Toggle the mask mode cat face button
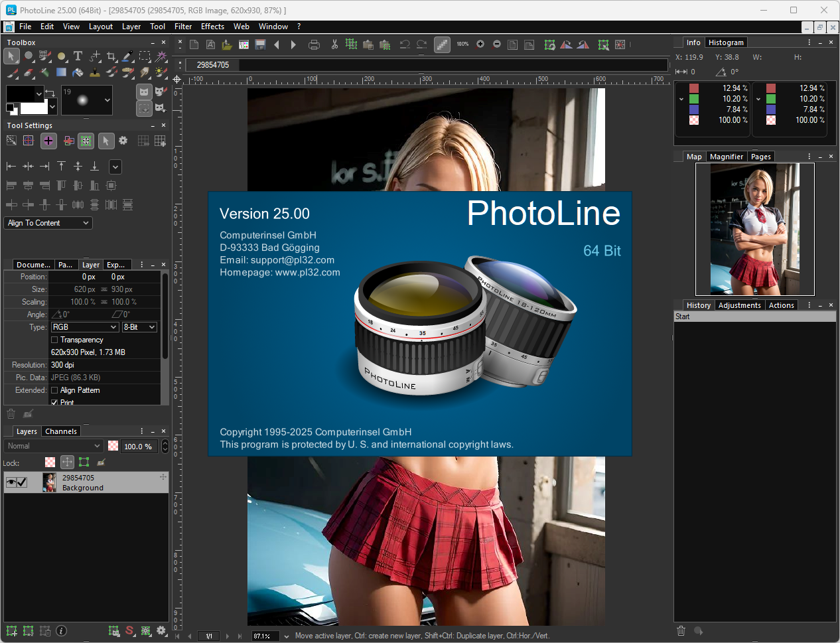 (x=144, y=92)
